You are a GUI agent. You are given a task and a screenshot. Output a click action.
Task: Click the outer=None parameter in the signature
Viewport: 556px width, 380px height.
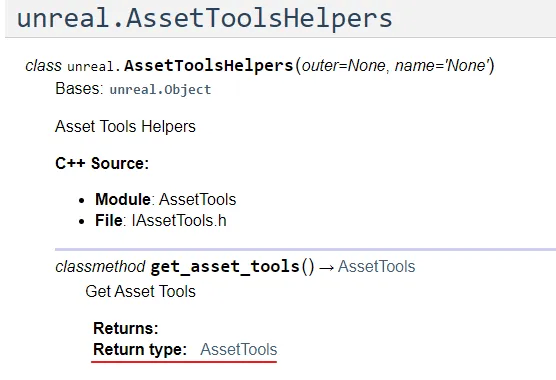point(343,66)
